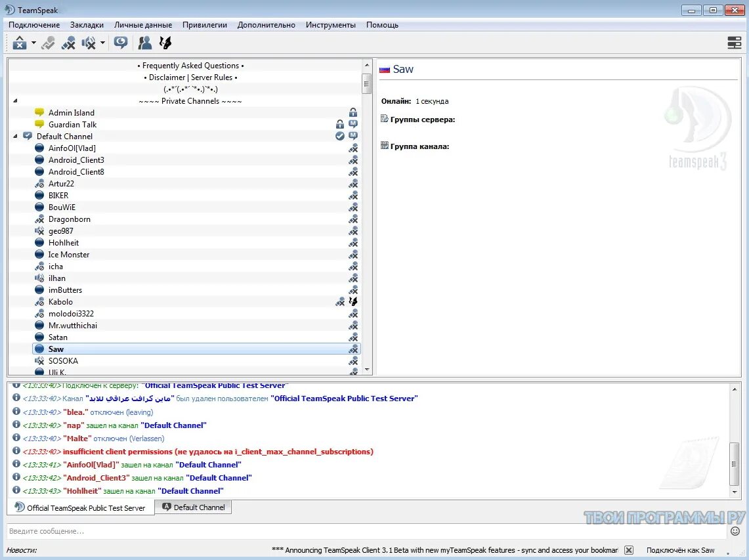Screen dimensions: 749x560
Task: Open the Помощь menu
Action: coord(382,25)
